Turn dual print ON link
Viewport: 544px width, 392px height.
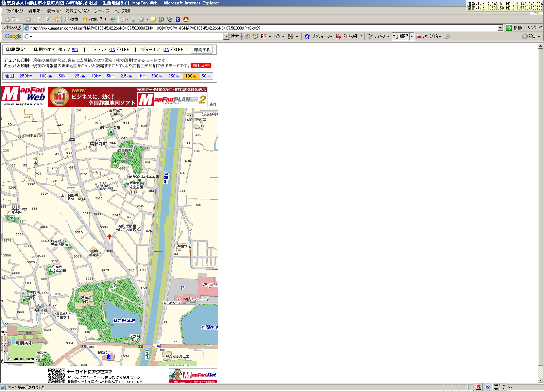112,50
